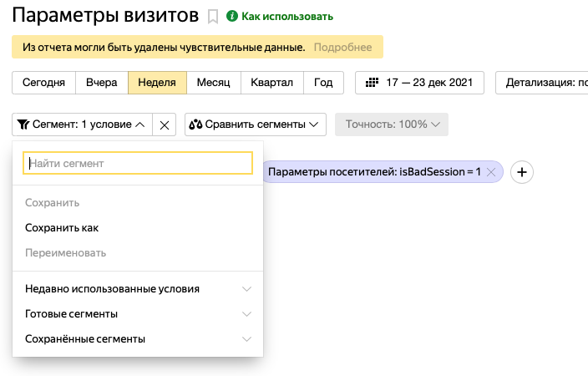The width and height of the screenshot is (588, 376).
Task: Click the 'Найти сегмент' search field
Action: [137, 163]
